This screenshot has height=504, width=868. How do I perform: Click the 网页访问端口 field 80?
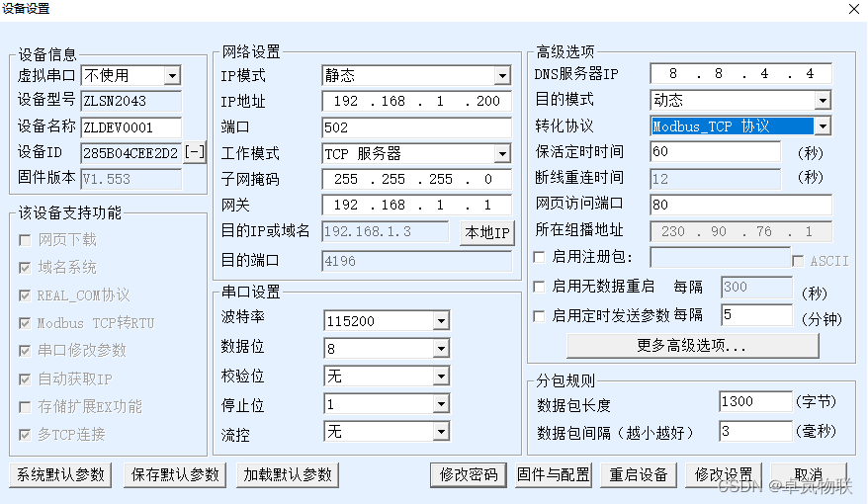pyautogui.click(x=740, y=205)
